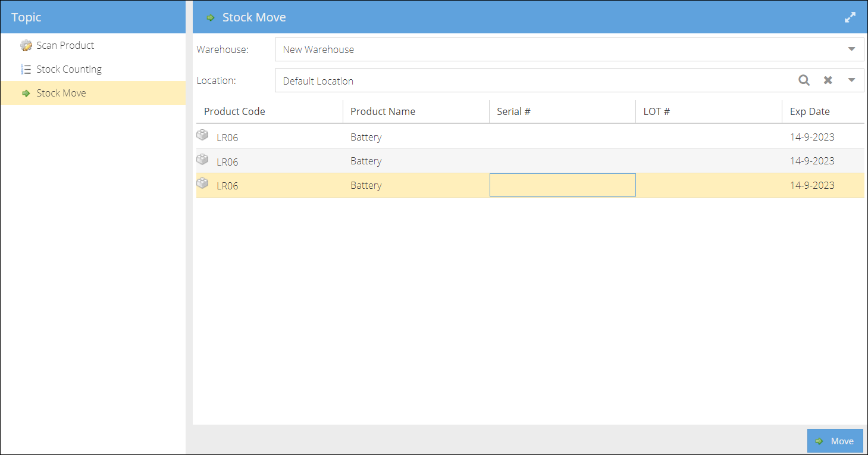Click the LOT # column header
The image size is (868, 455).
click(x=709, y=111)
